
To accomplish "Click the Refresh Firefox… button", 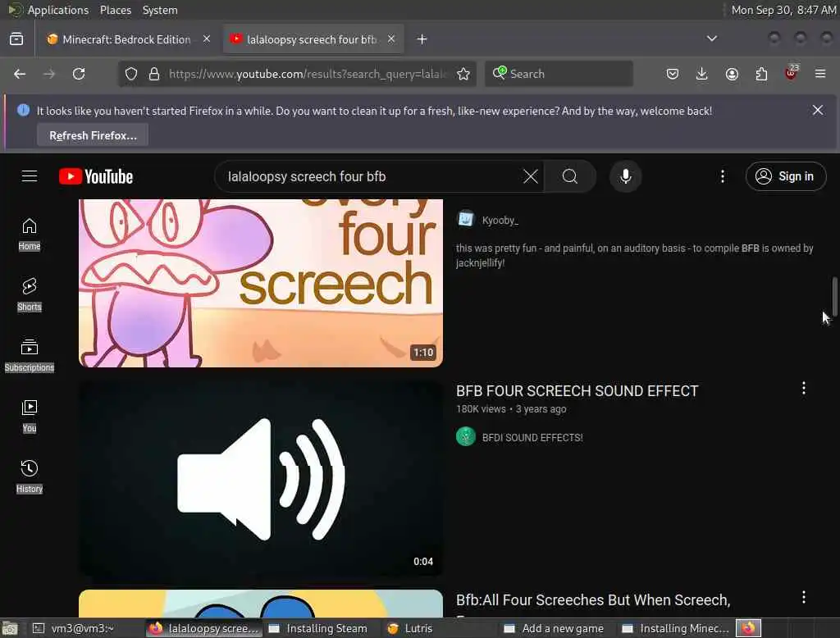I will (93, 135).
